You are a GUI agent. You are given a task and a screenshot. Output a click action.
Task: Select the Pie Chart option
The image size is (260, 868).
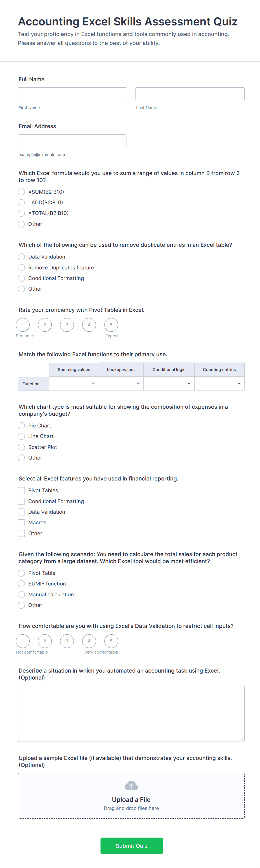click(22, 425)
